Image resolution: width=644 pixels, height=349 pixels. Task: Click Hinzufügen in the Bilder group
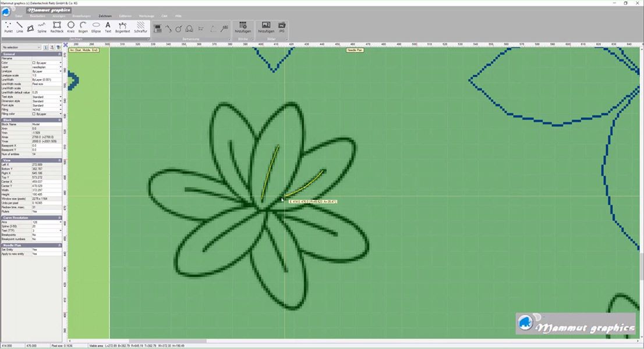point(266,27)
